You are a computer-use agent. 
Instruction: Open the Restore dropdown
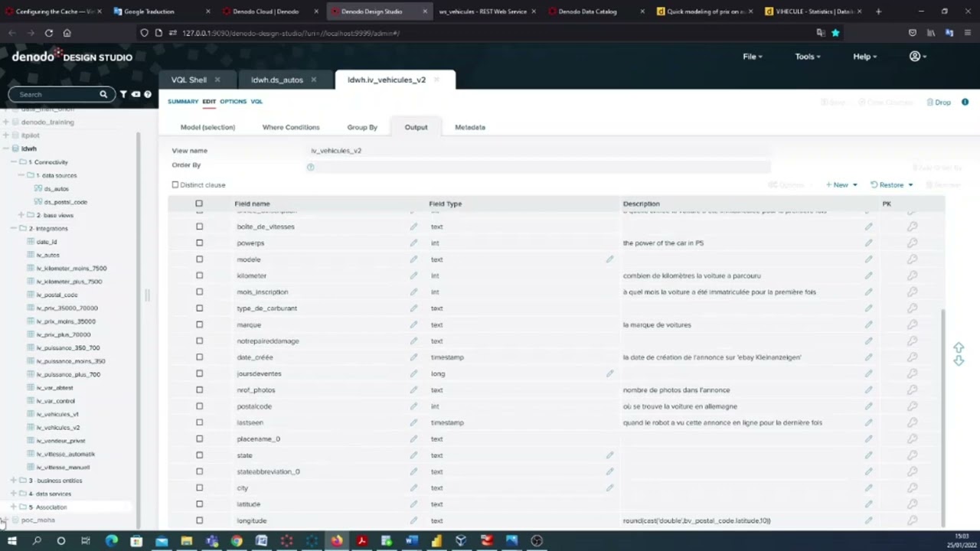(892, 184)
